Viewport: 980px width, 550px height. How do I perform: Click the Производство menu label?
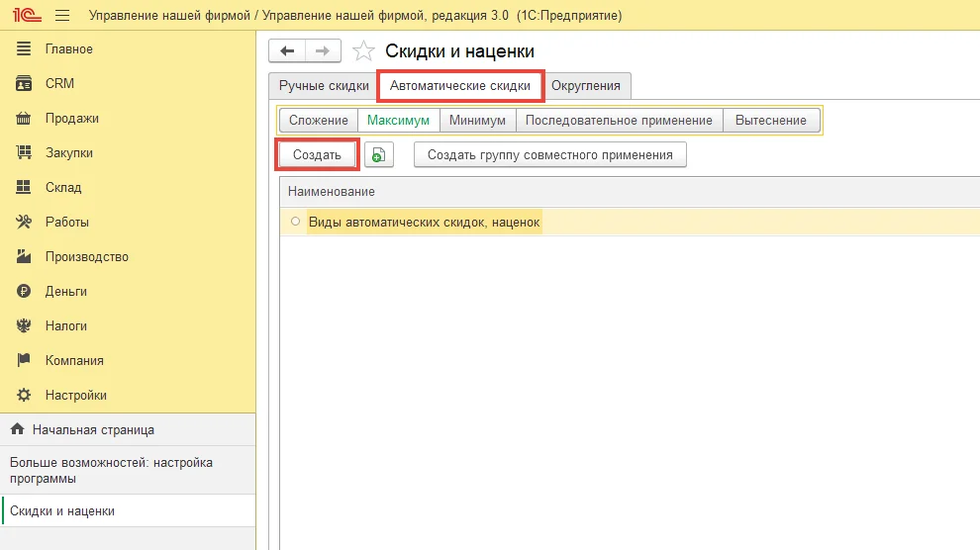click(x=87, y=256)
